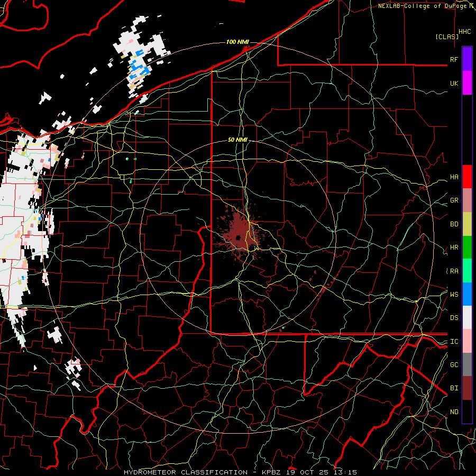476x476 pixels.
Task: Click the UK magenta legend swatch
Action: (x=467, y=83)
